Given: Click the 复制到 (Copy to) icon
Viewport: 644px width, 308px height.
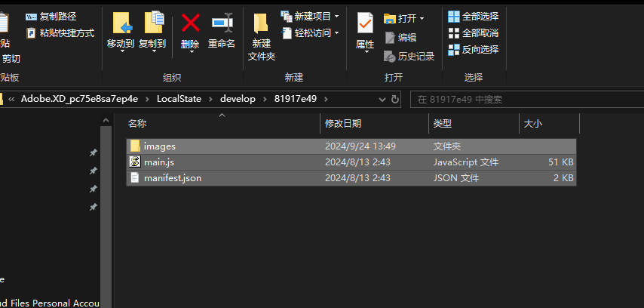Looking at the screenshot, I should pyautogui.click(x=152, y=30).
